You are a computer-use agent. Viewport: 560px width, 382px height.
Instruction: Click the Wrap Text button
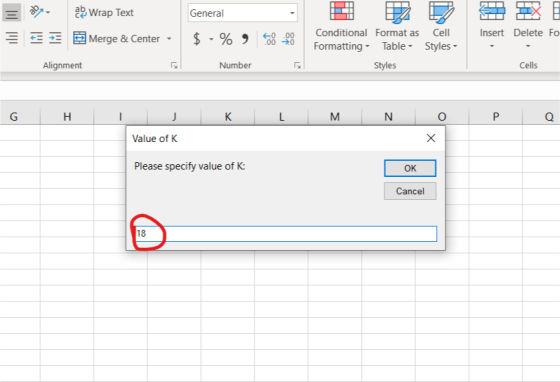[x=104, y=12]
